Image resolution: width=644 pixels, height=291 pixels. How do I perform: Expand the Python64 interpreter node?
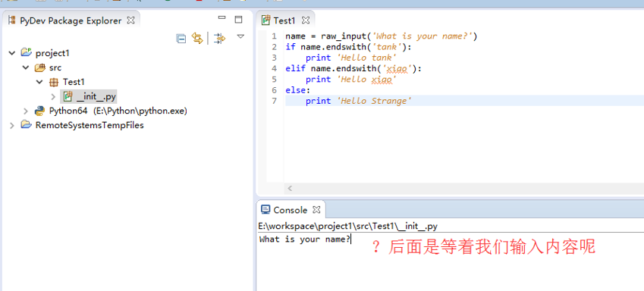coord(26,111)
